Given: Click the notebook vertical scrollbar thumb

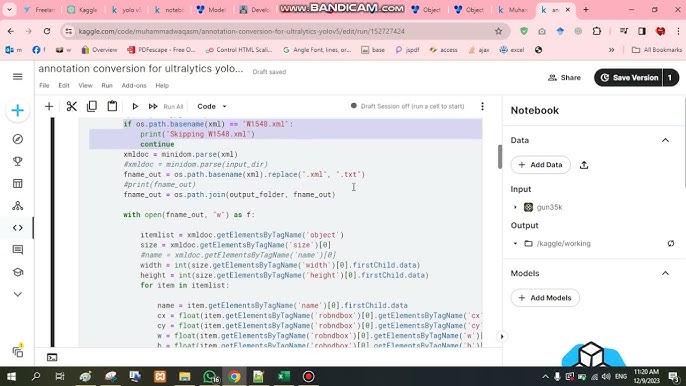Looking at the screenshot, I should pos(500,156).
